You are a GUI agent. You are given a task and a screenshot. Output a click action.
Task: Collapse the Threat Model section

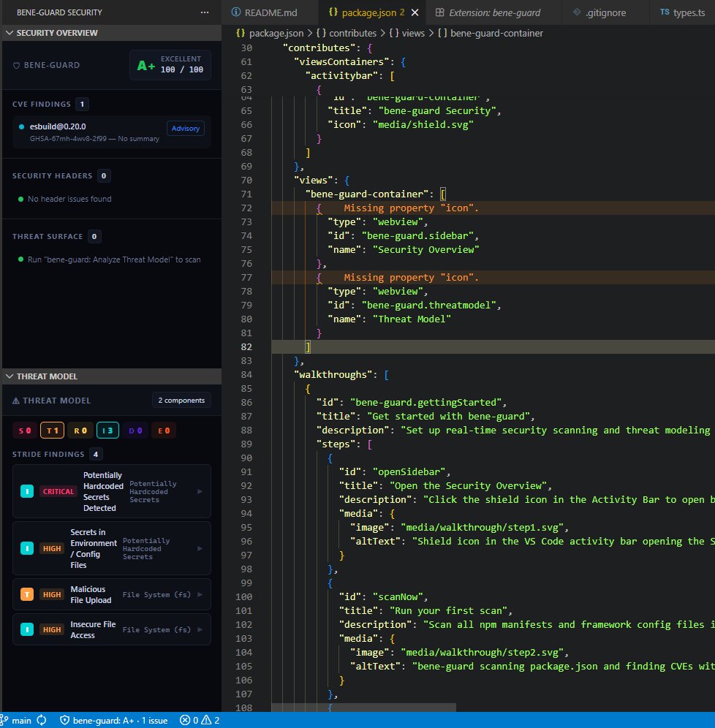(10, 376)
